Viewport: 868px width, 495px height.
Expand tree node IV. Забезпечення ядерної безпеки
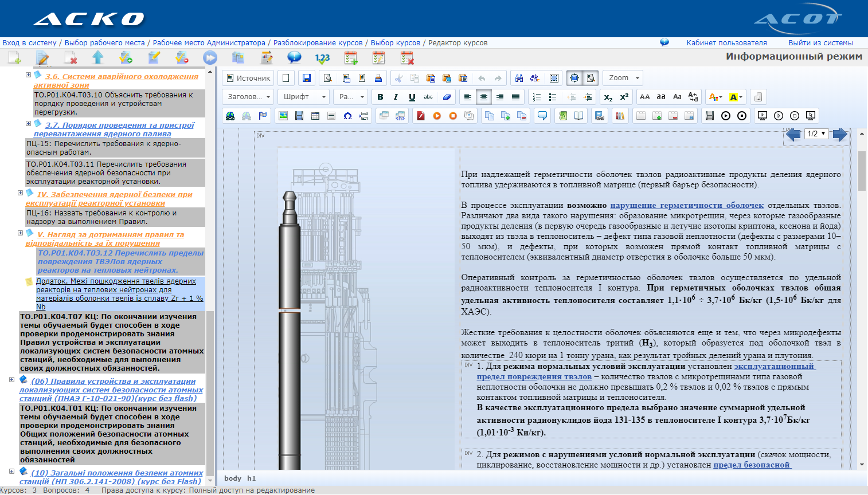(x=21, y=192)
